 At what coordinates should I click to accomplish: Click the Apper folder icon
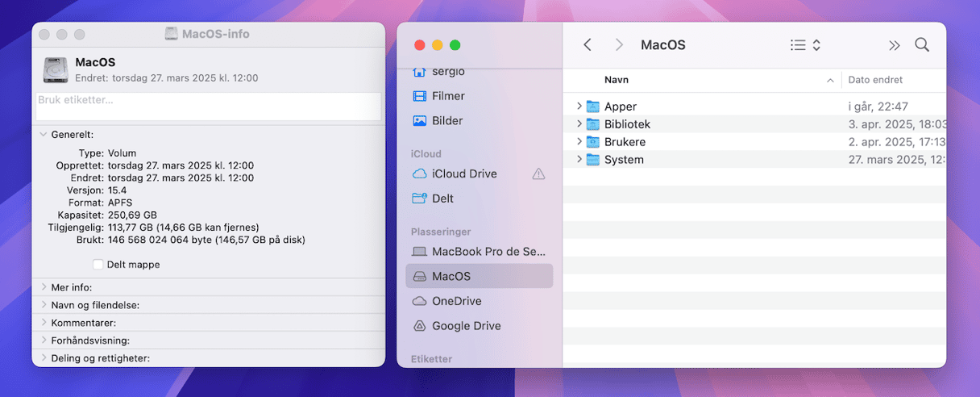point(593,107)
